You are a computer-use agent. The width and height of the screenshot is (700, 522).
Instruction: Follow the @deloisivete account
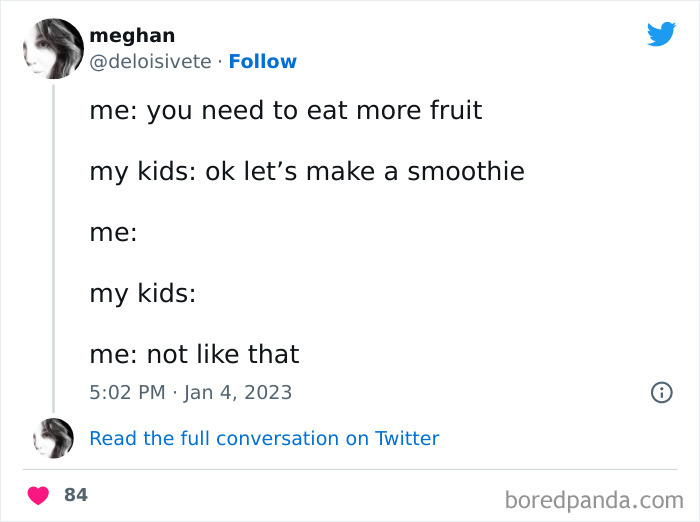262,61
